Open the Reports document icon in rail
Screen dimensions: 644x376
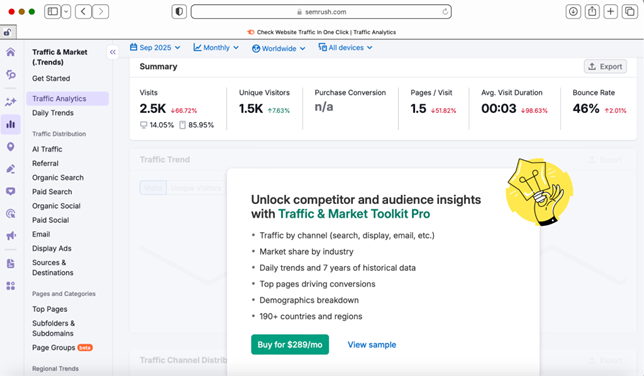tap(11, 263)
